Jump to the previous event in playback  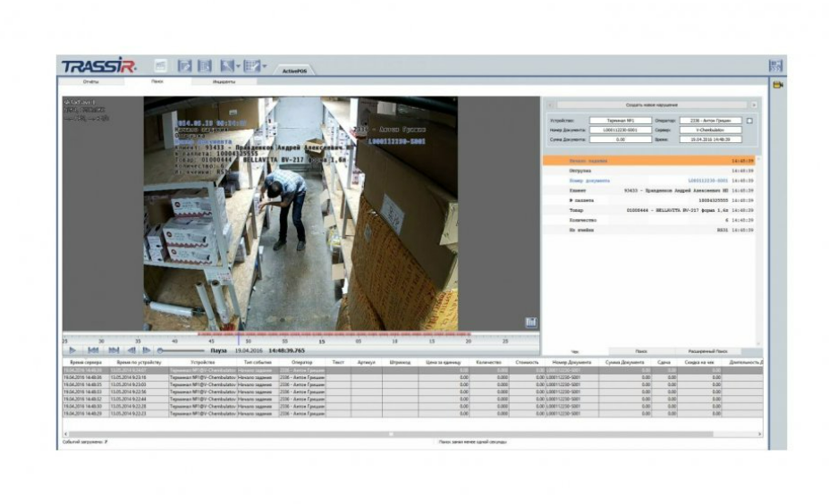[x=93, y=350]
